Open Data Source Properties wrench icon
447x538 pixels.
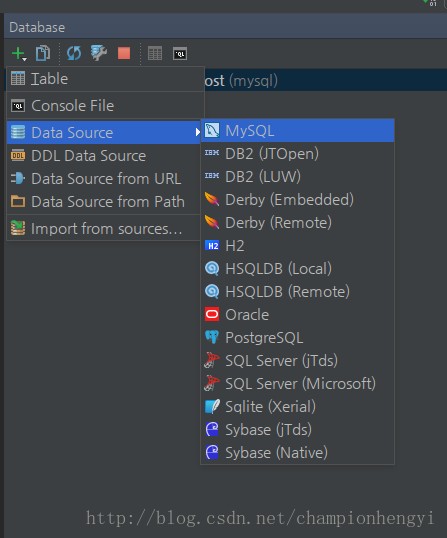[x=99, y=53]
